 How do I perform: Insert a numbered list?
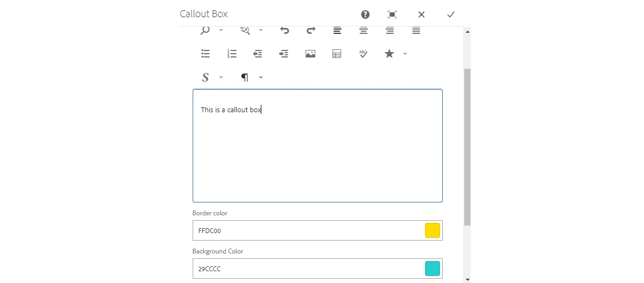(232, 54)
